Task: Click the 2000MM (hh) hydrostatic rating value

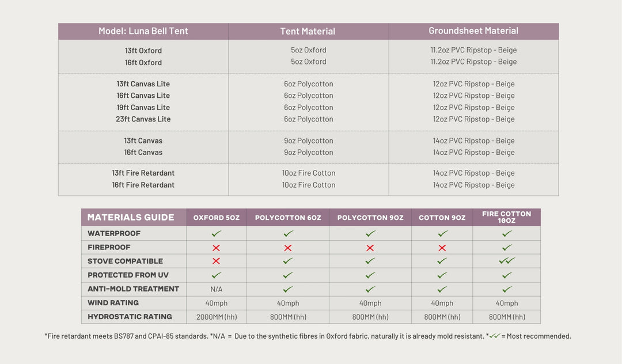Action: pos(217,317)
